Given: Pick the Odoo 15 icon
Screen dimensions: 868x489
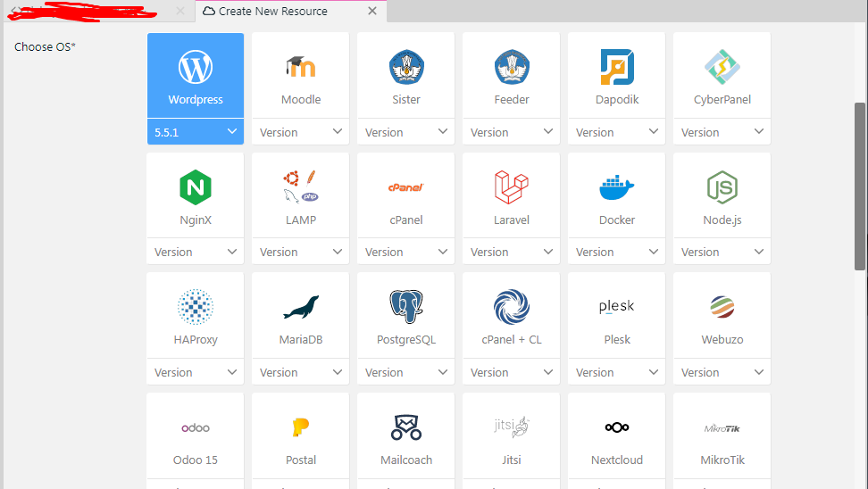Looking at the screenshot, I should (x=196, y=427).
